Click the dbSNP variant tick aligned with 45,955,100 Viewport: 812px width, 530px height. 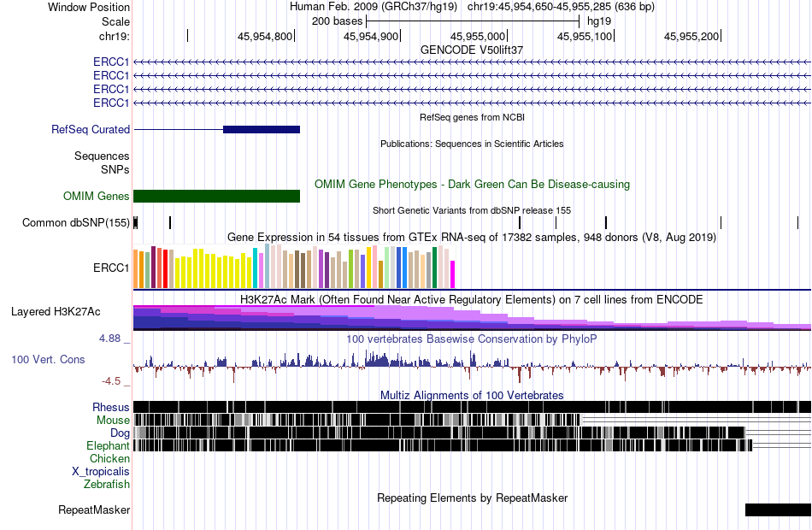click(x=606, y=223)
